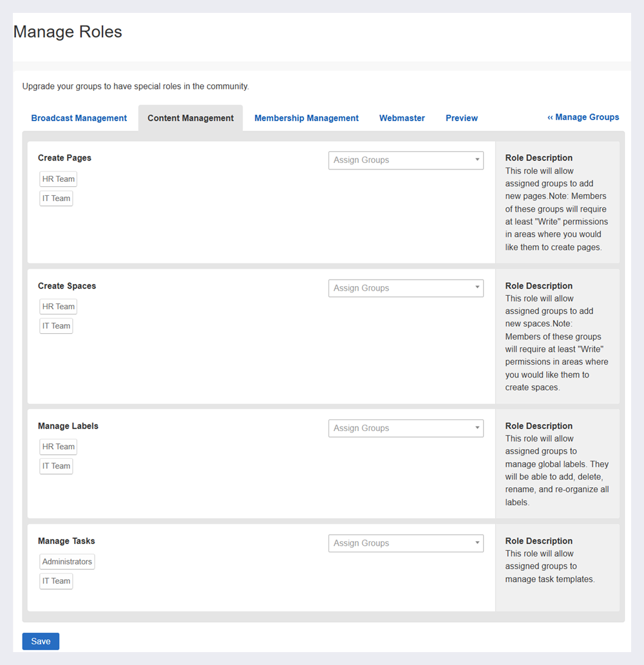This screenshot has height=665, width=644.
Task: Click the dropdown arrow beside Create Pages Assign Groups
Action: coord(477,160)
